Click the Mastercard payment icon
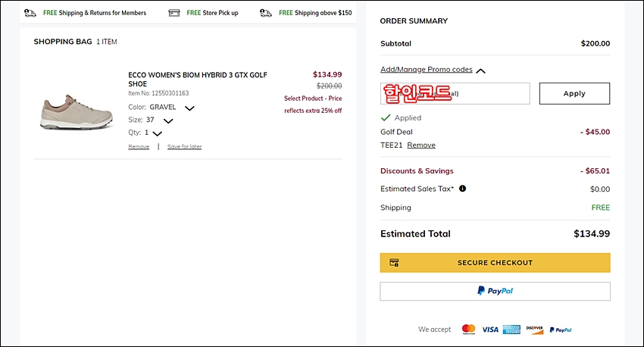The width and height of the screenshot is (644, 347). (x=469, y=330)
